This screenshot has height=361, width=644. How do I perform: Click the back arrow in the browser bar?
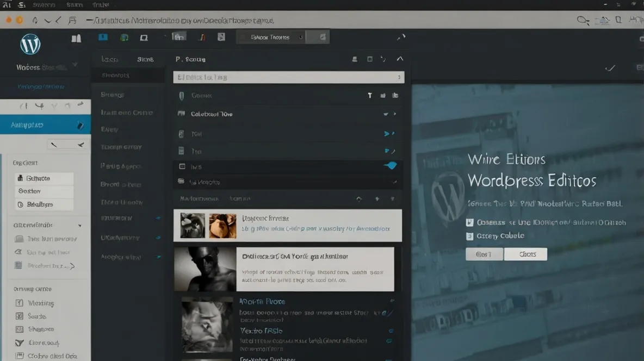[x=58, y=20]
